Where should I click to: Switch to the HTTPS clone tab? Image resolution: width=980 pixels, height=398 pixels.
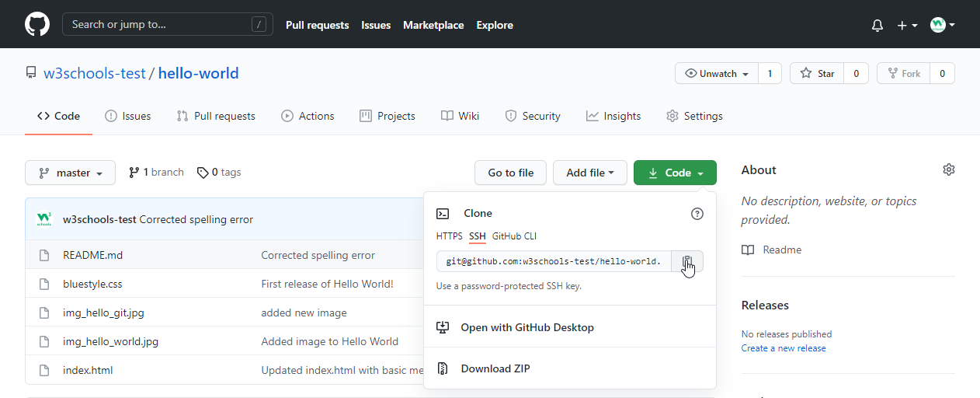449,236
